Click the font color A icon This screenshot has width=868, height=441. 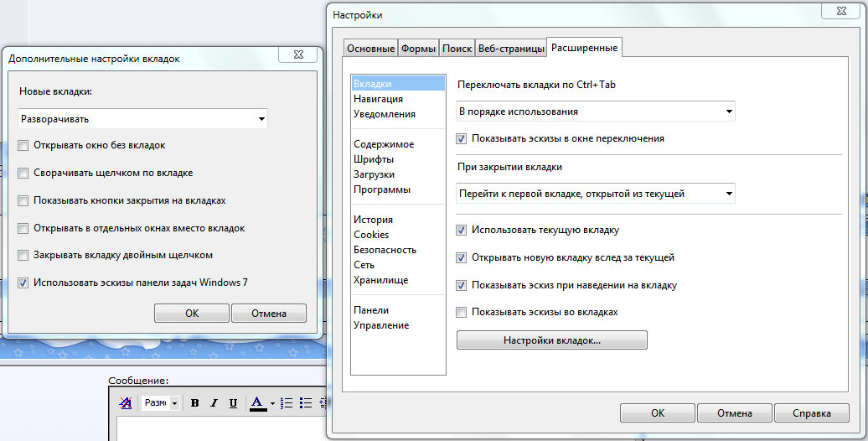[257, 402]
